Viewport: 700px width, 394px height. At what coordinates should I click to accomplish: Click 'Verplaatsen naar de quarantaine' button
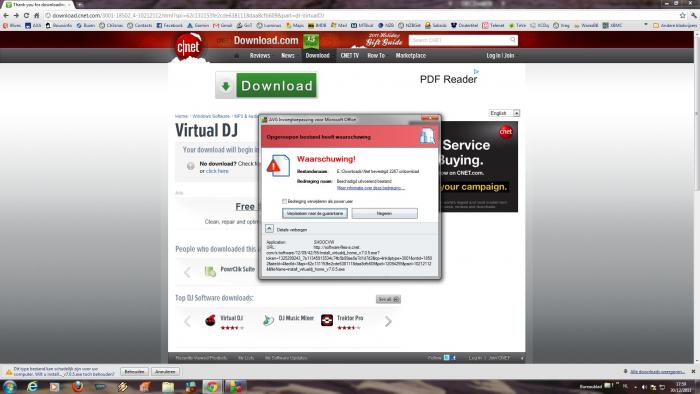[315, 213]
